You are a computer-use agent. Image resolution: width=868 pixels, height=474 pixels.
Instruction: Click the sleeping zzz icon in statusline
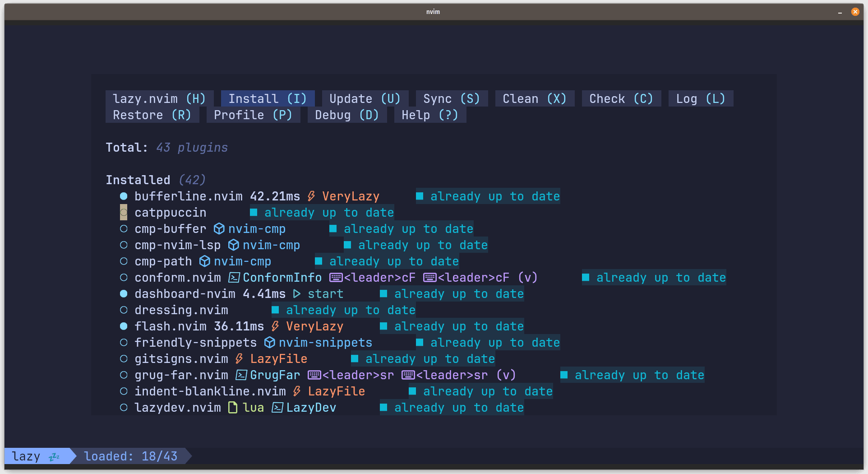pos(54,456)
